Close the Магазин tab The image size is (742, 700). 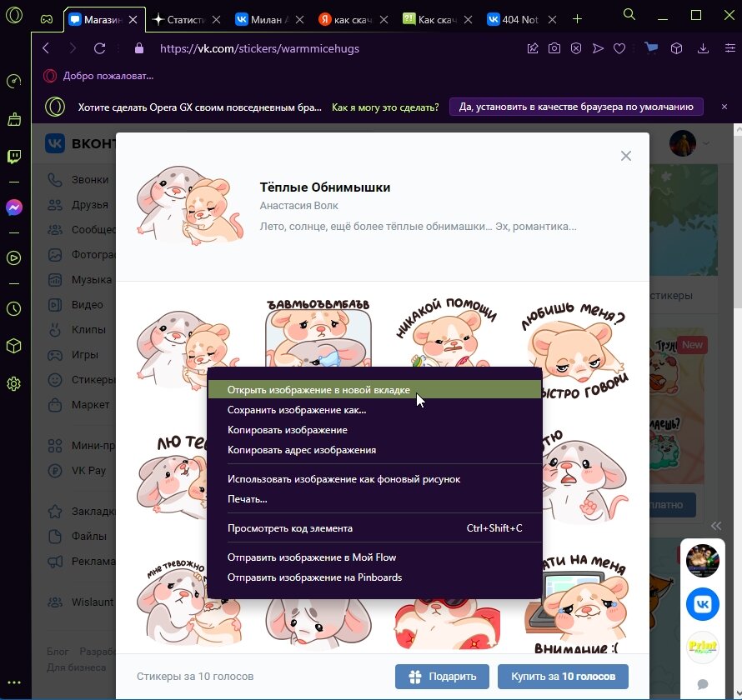(133, 20)
